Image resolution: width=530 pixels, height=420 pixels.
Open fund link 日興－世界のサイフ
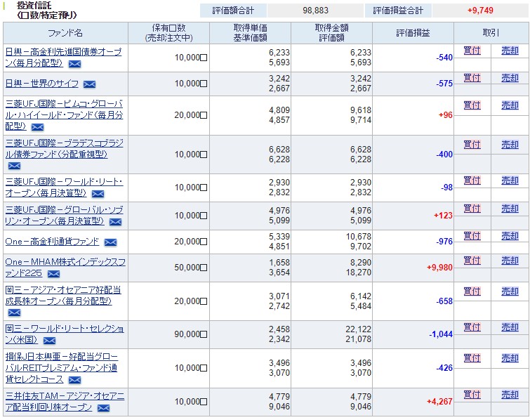[x=42, y=83]
